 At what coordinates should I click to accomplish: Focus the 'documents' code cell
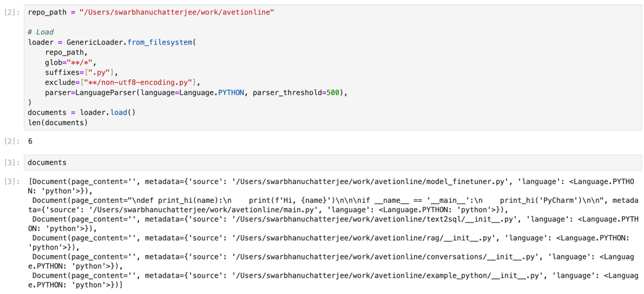click(x=332, y=162)
